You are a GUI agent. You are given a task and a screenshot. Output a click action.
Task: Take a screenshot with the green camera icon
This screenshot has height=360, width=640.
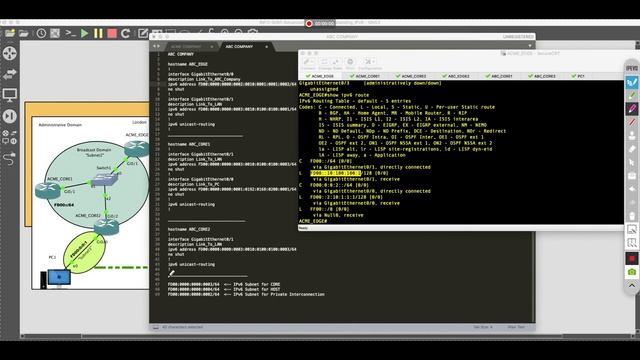pos(631,272)
